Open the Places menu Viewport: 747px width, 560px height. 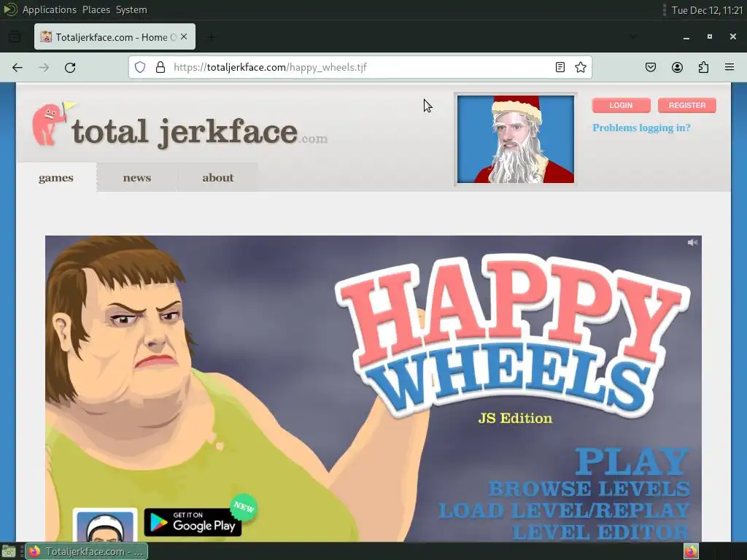[x=96, y=9]
